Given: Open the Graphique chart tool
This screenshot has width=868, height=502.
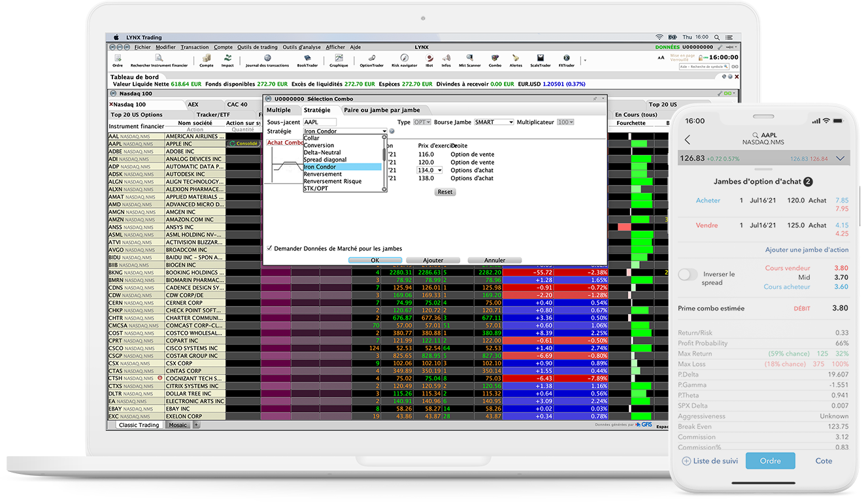Looking at the screenshot, I should click(339, 61).
